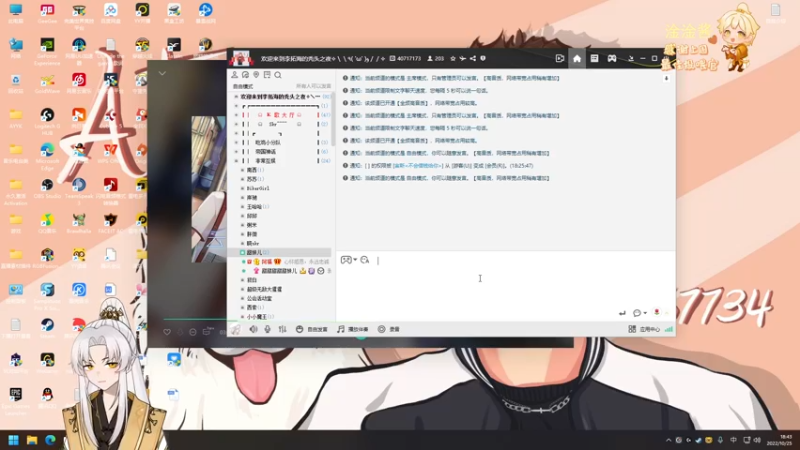Click the heart icon in background player window
This screenshot has width=800, height=450.
pos(167,332)
